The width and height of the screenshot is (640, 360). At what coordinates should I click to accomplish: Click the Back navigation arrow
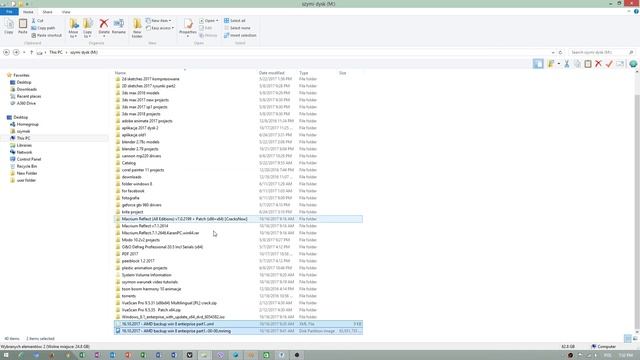coord(6,52)
